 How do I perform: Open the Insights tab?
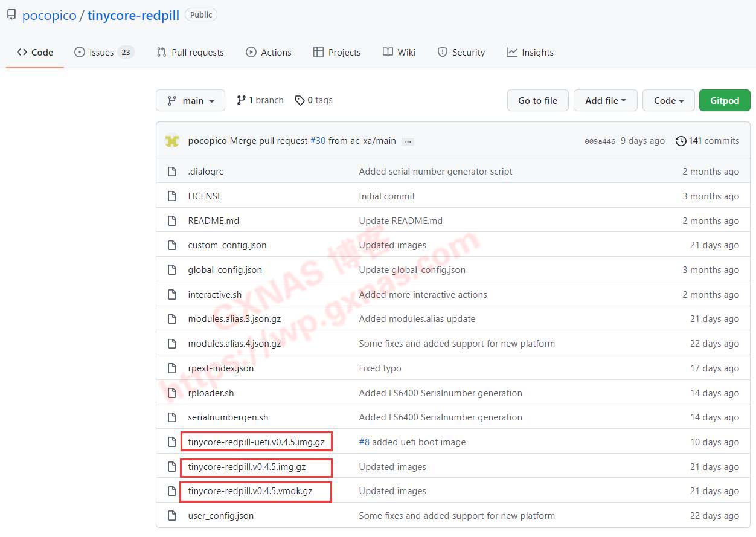click(530, 53)
